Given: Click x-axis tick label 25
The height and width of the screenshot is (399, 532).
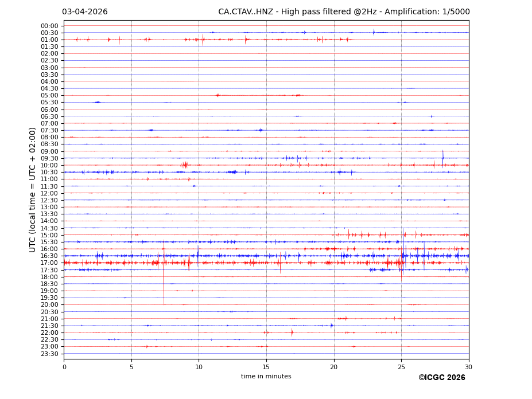Looking at the screenshot, I should click(401, 367).
